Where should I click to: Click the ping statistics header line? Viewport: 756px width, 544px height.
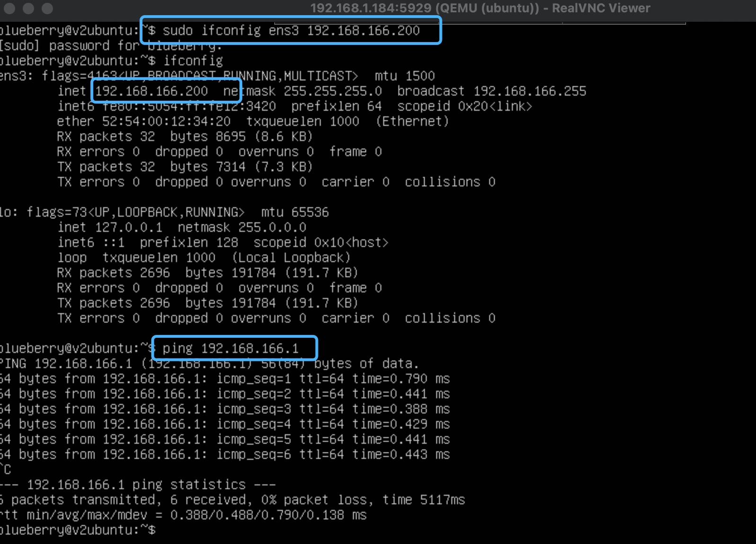coord(138,485)
